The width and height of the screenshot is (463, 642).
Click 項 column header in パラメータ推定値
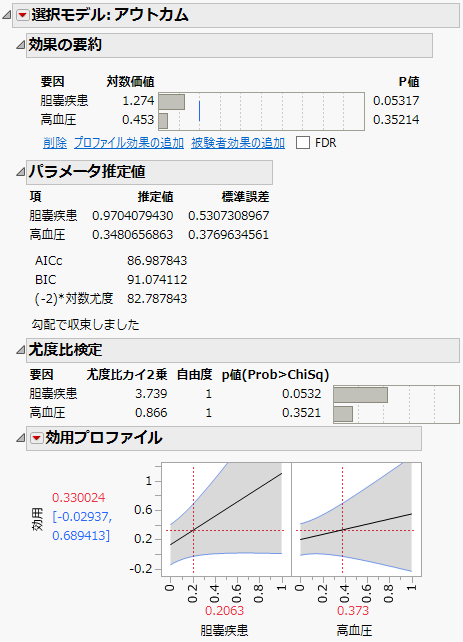[36, 197]
